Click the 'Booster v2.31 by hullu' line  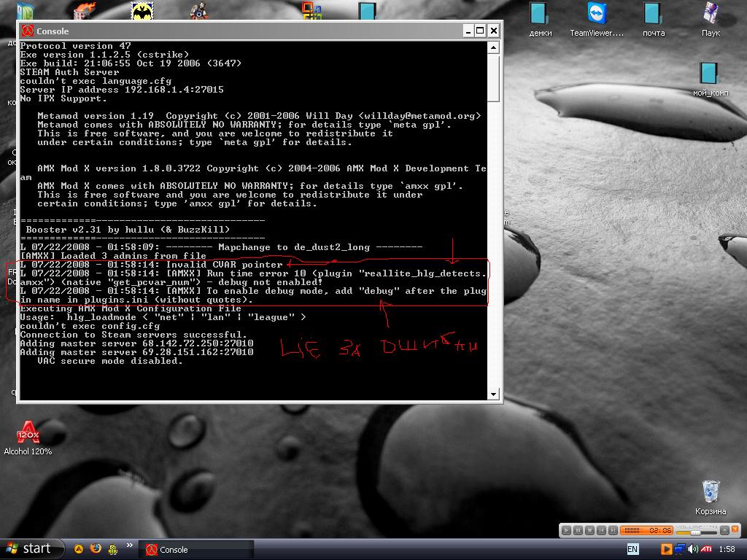(128, 230)
